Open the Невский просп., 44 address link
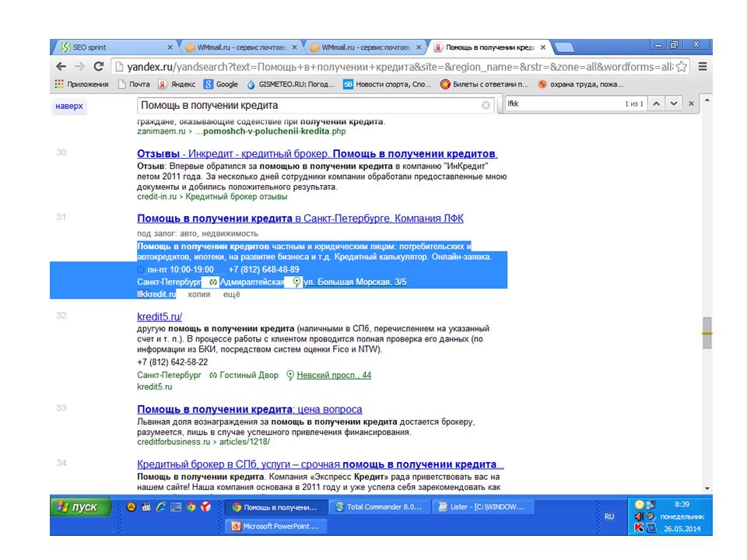 coord(334,375)
